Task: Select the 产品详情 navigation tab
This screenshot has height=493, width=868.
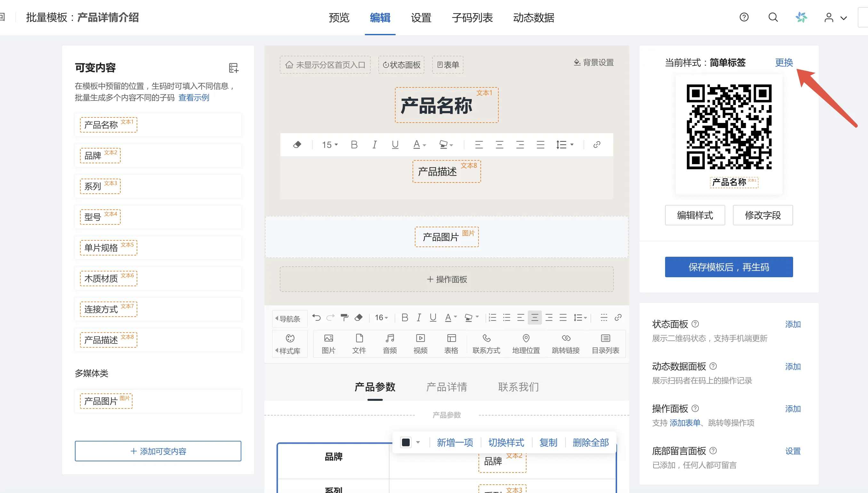Action: [x=446, y=387]
